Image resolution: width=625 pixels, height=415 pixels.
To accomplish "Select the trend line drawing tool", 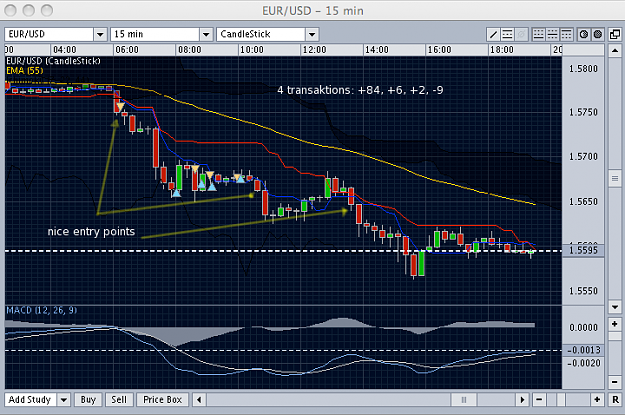I will pyautogui.click(x=493, y=35).
